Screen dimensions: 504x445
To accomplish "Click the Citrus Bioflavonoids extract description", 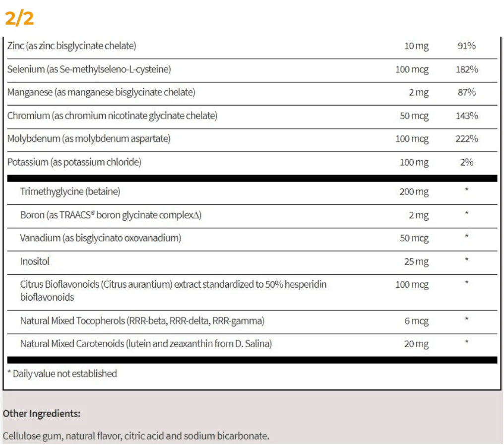I will [173, 291].
